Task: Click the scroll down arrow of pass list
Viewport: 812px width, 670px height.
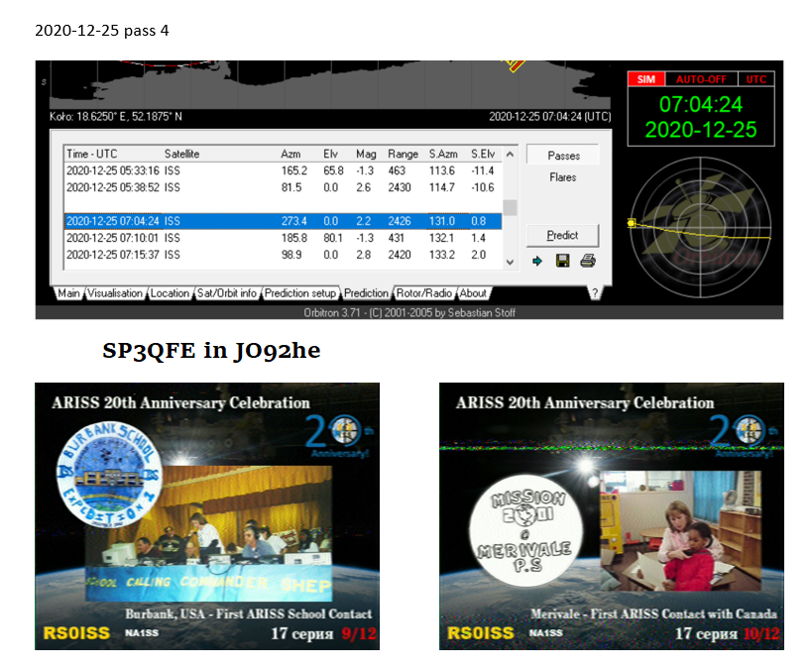Action: point(510,262)
